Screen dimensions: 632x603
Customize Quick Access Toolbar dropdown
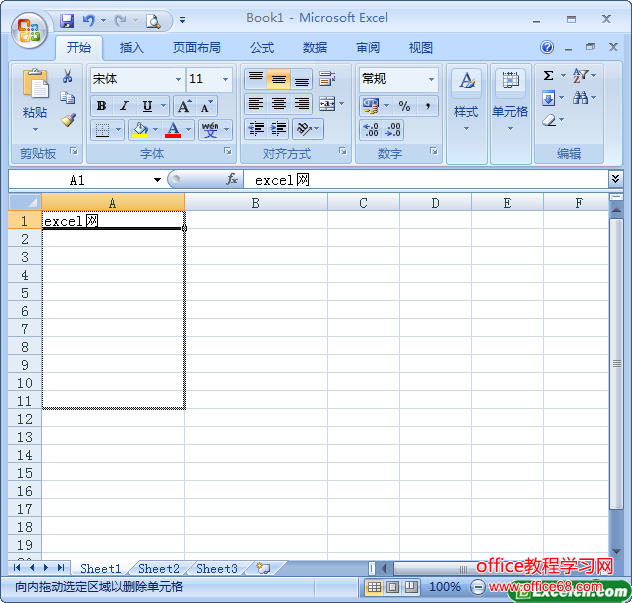(x=183, y=20)
